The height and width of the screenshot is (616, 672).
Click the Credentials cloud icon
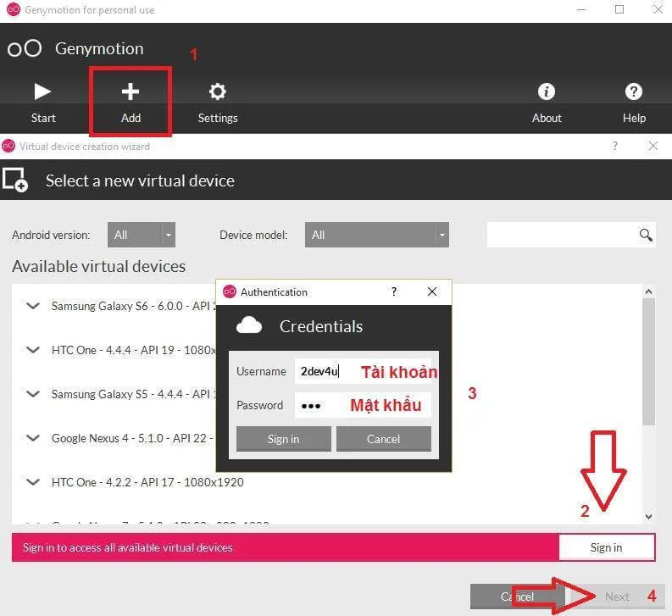(249, 325)
